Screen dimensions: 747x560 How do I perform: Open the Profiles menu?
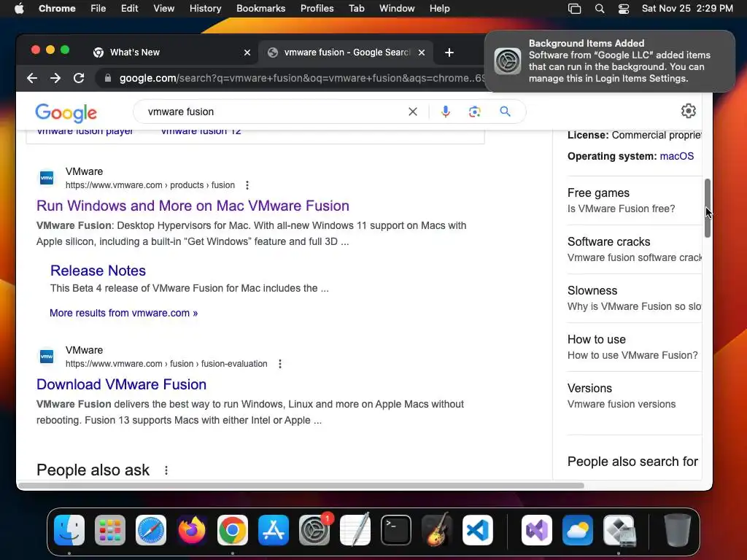pyautogui.click(x=317, y=9)
